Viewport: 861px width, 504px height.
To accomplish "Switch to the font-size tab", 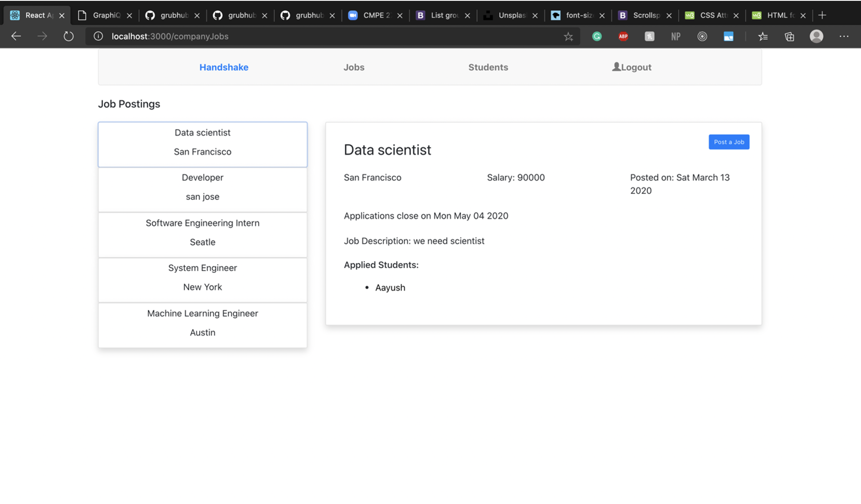I will click(578, 15).
